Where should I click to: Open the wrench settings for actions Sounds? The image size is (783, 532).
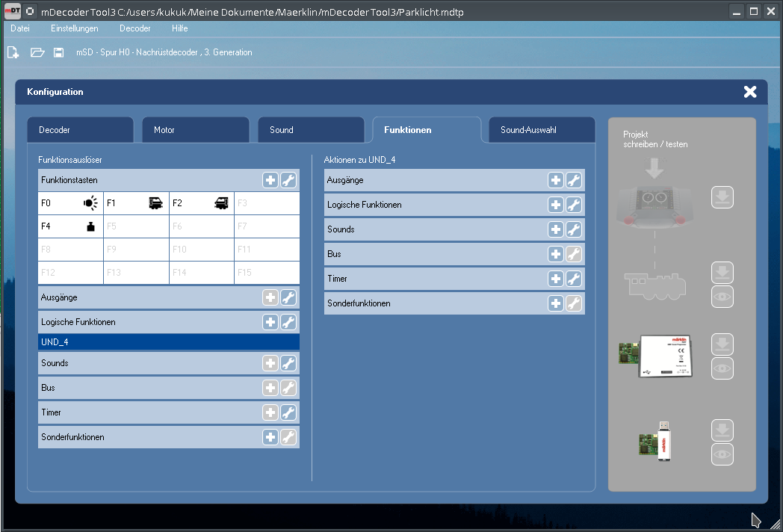[x=574, y=229]
